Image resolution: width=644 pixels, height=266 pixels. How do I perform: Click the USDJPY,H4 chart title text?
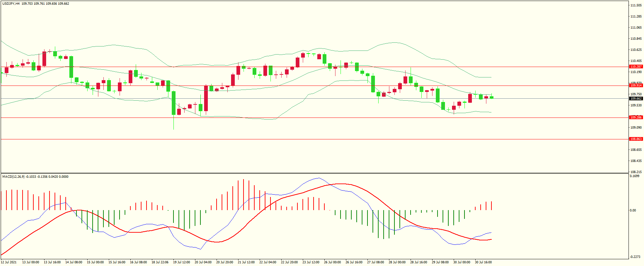click(x=11, y=4)
